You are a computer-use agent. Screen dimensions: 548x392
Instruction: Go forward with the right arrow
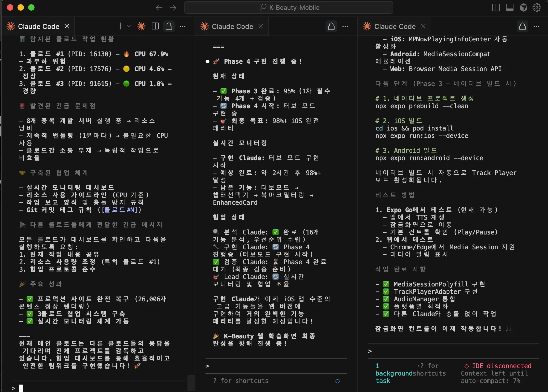tap(173, 8)
